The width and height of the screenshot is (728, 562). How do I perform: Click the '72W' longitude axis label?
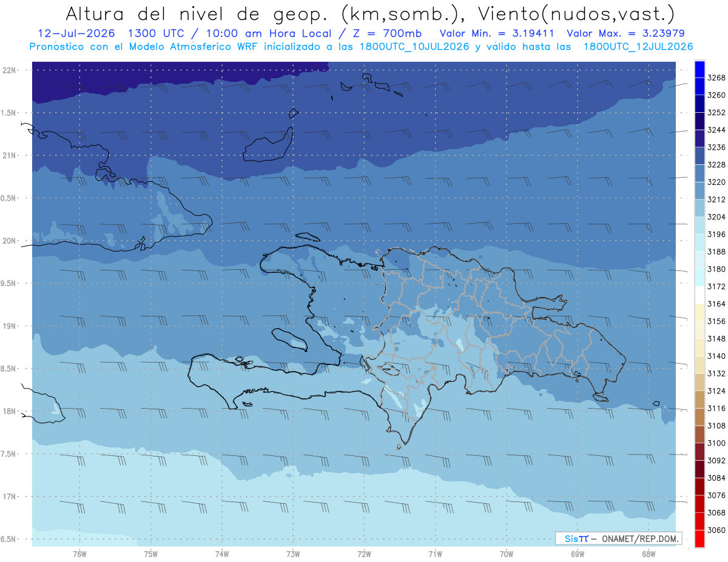(x=364, y=554)
